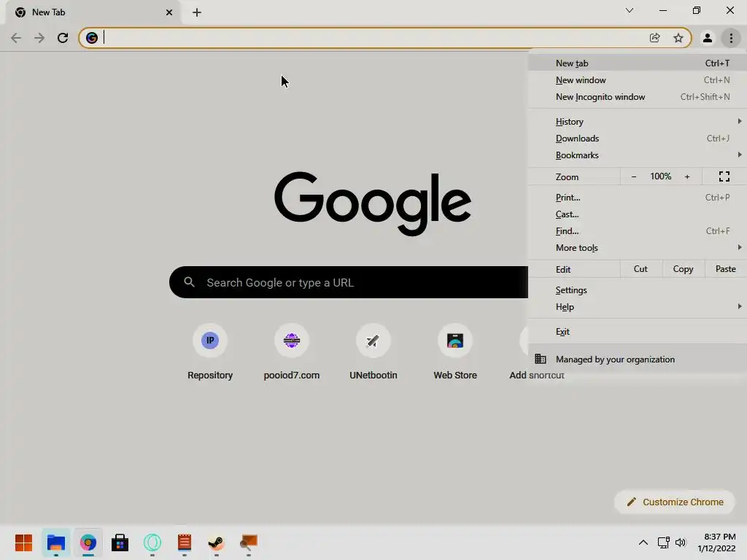The width and height of the screenshot is (747, 560).
Task: Open File Explorer from the taskbar
Action: [55, 542]
